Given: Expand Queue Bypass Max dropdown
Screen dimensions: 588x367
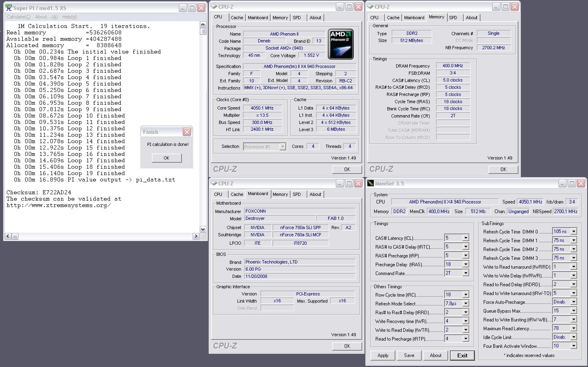Looking at the screenshot, I should pyautogui.click(x=574, y=311).
